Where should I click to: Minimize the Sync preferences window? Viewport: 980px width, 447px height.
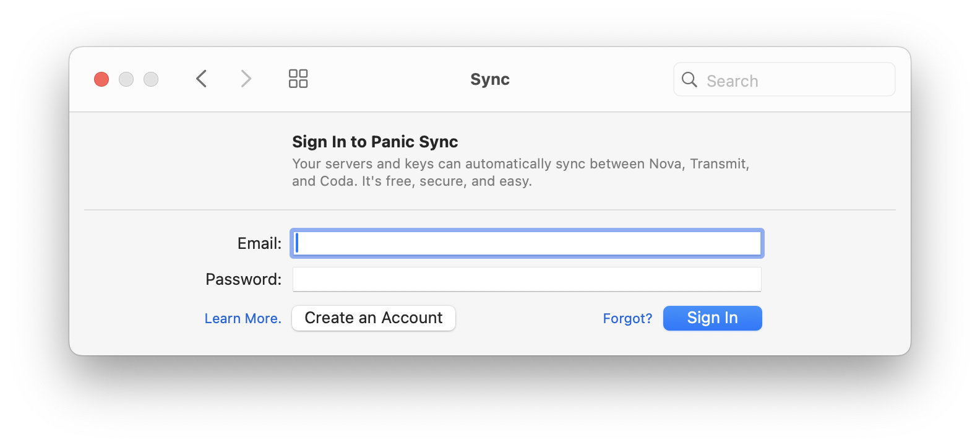coord(126,79)
